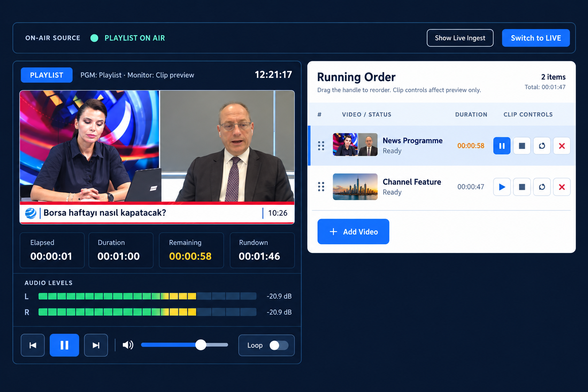Click the 2 items count

click(x=553, y=77)
